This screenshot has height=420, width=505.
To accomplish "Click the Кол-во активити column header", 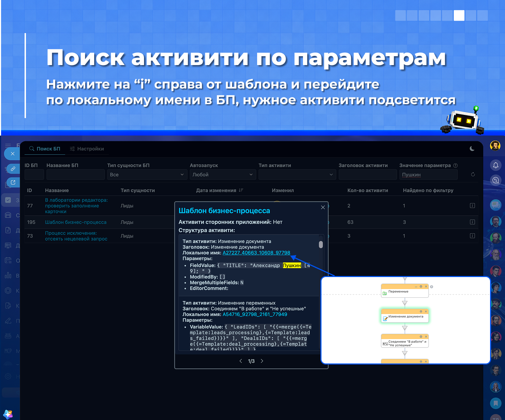I will [x=368, y=190].
